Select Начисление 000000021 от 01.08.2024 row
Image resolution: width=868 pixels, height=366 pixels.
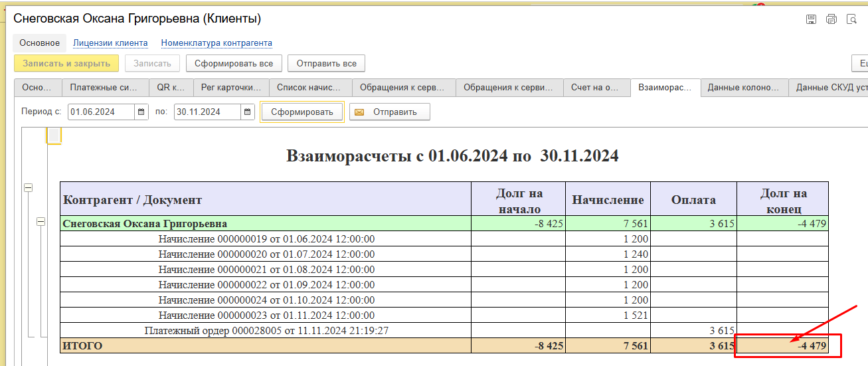(444, 270)
